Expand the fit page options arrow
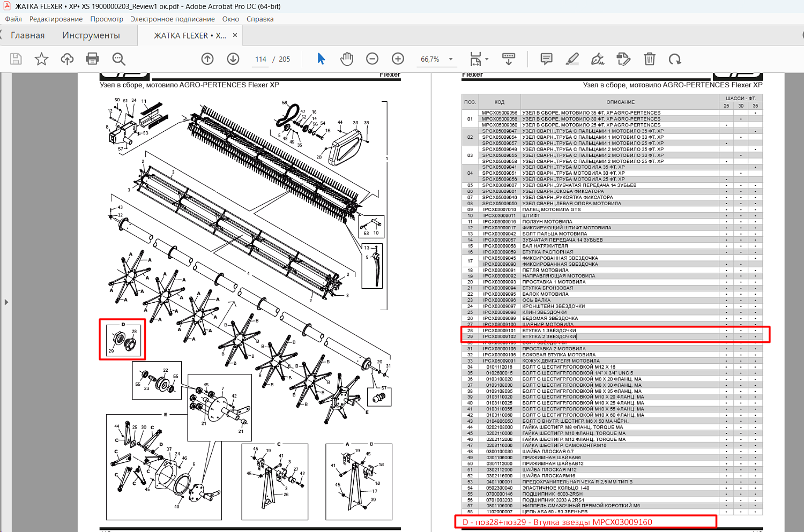 pyautogui.click(x=487, y=59)
